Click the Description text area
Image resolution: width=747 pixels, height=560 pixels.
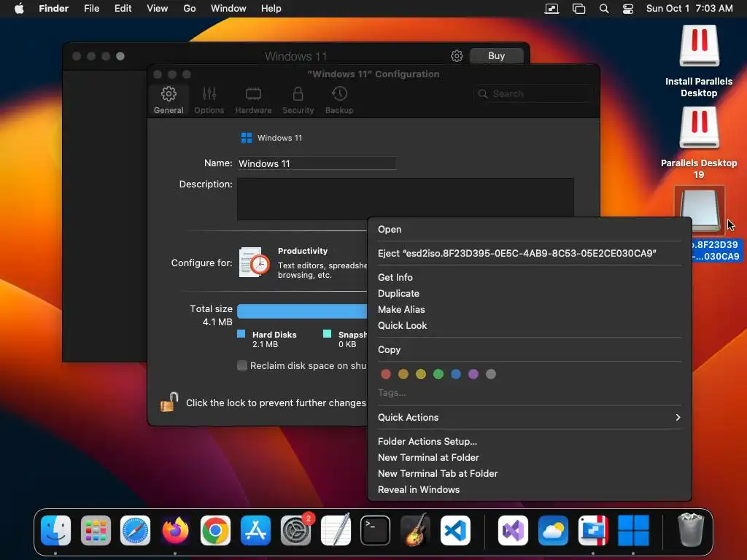coord(405,199)
